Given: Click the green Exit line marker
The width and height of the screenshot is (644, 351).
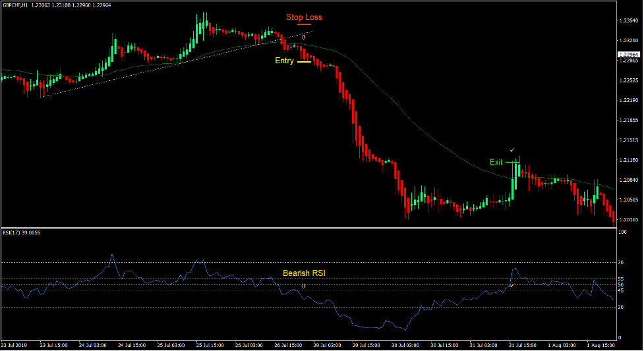Looking at the screenshot, I should 513,162.
